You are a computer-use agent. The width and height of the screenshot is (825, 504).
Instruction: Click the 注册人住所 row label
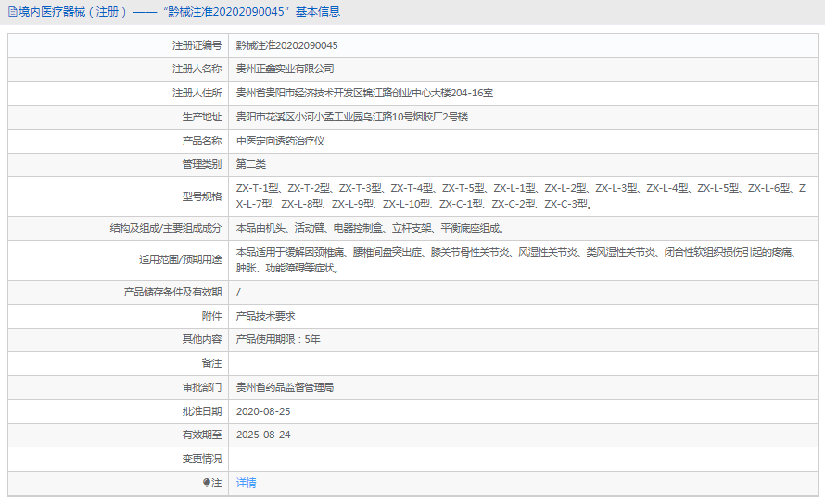coord(197,93)
